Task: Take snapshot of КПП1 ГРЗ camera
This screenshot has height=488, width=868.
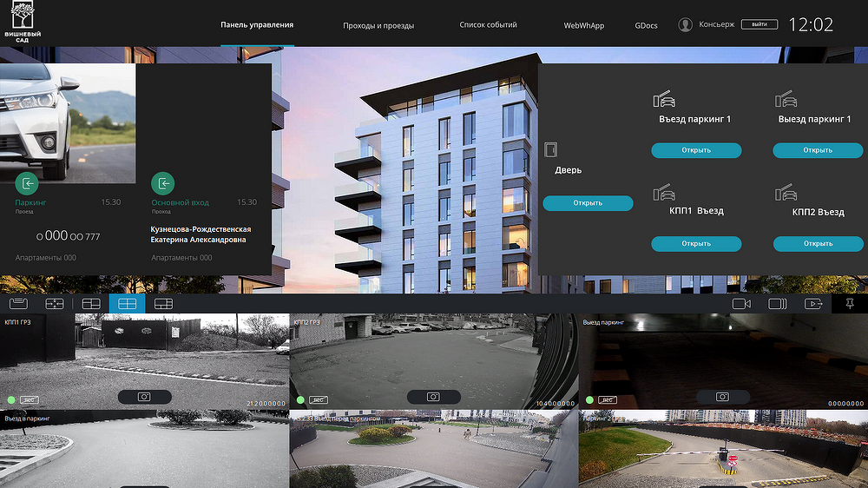Action: coord(144,397)
